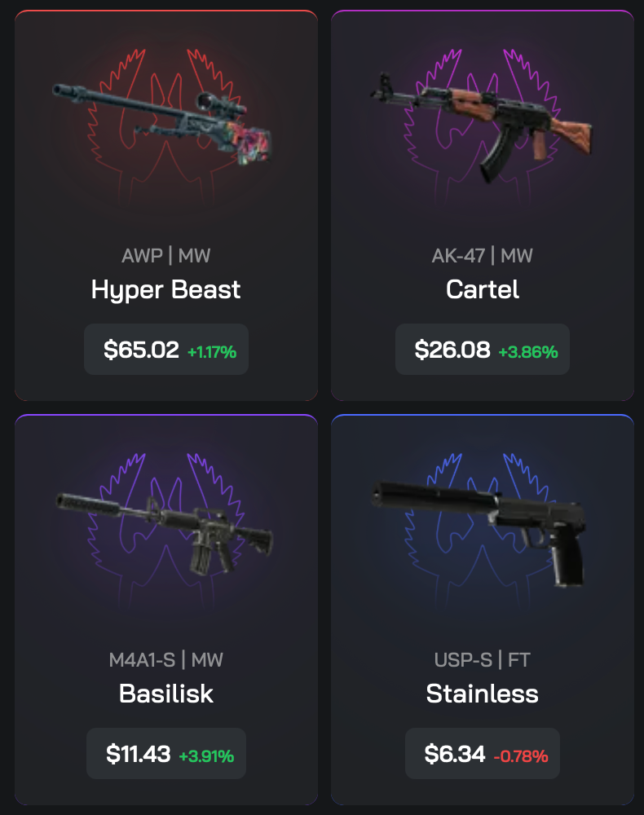Click the AWP Hyper Beast weapon image
The image size is (644, 815).
(x=162, y=123)
